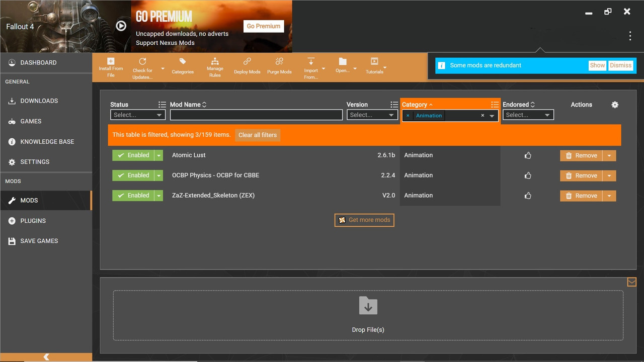Click the Fallout 4 game banner
Screen dimensions: 644x362
(x=65, y=26)
